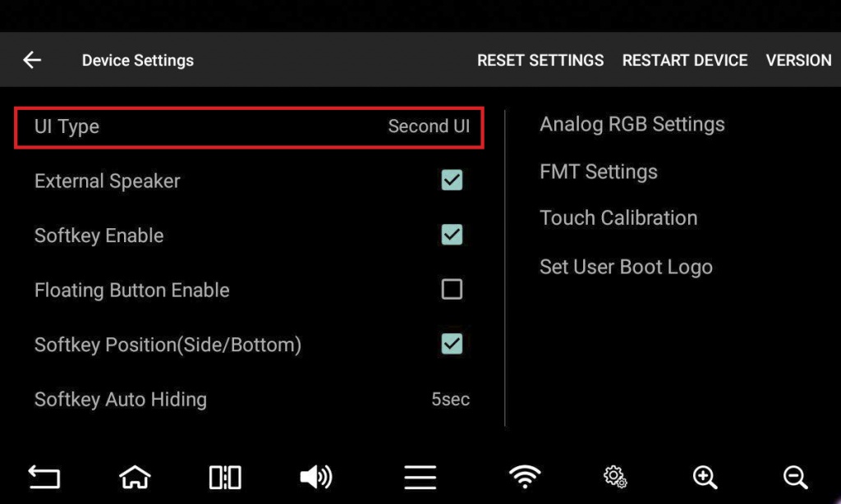Open Analog RGB Settings
This screenshot has width=841, height=504.
632,125
